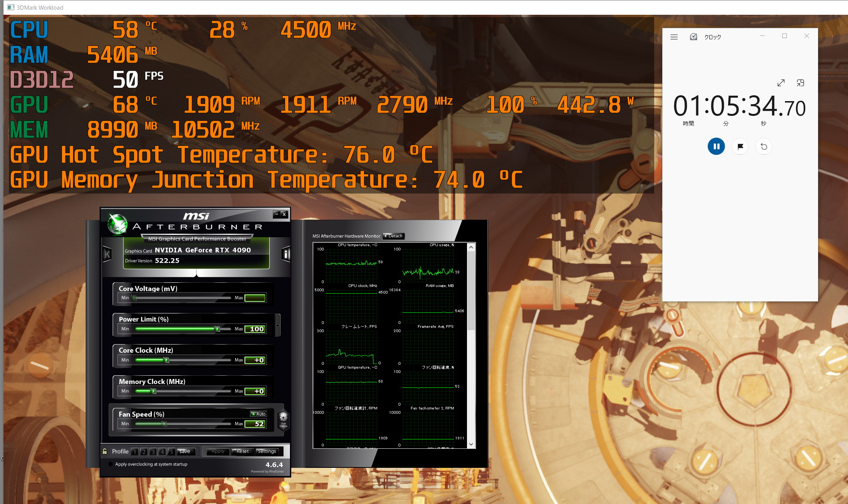
Task: Select profile slot 1
Action: (135, 451)
